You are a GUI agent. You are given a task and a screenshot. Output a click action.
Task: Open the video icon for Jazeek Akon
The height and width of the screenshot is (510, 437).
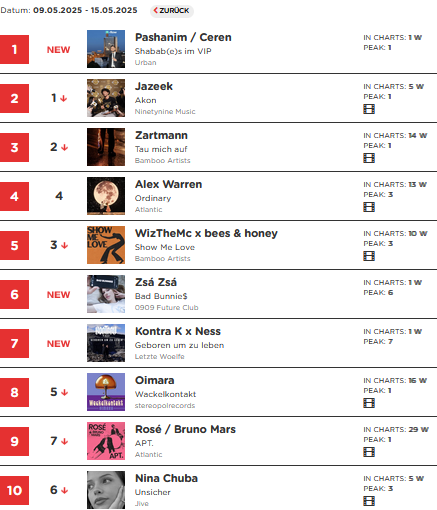(x=369, y=109)
